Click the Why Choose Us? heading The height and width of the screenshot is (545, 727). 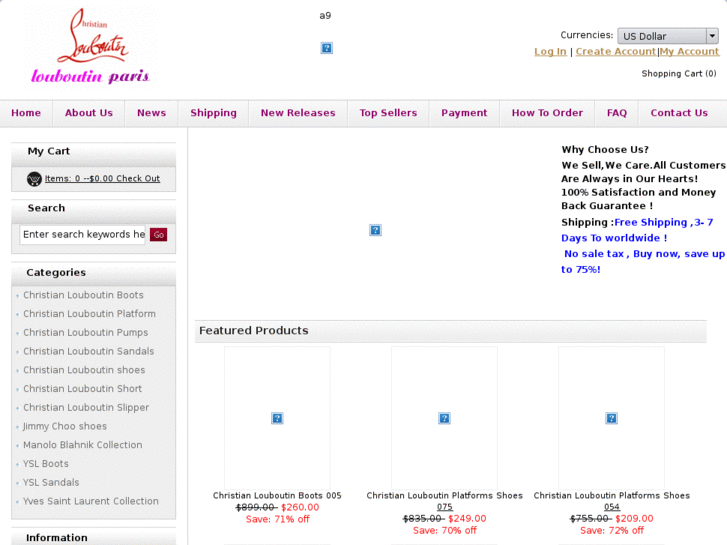pyautogui.click(x=605, y=149)
